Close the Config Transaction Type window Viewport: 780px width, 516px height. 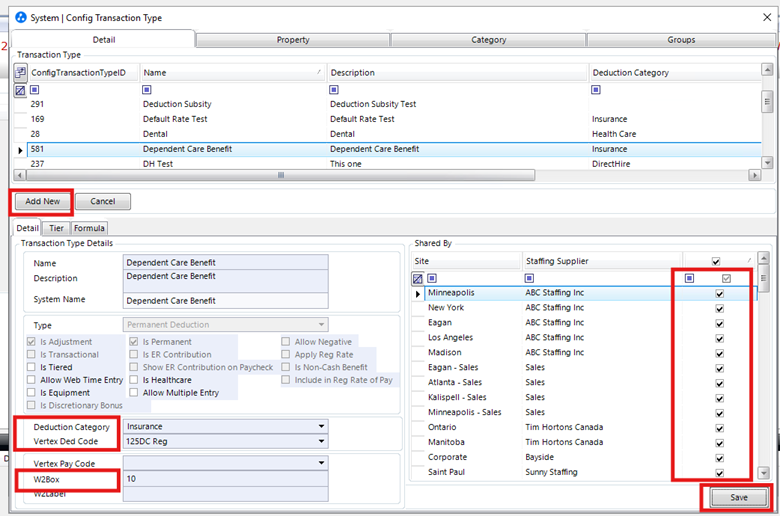click(767, 17)
